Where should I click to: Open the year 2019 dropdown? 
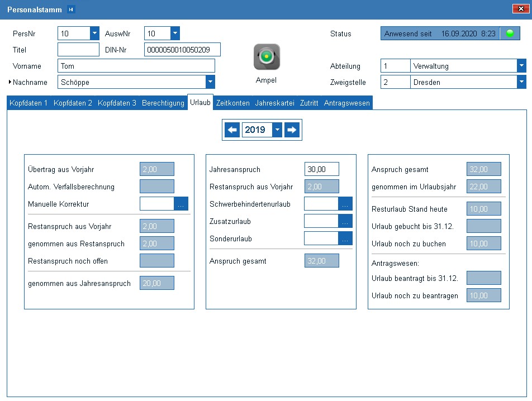(277, 130)
